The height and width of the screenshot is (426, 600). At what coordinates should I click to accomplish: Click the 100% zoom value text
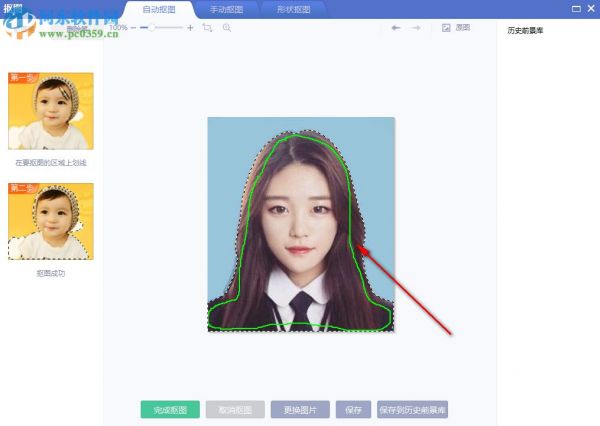(x=118, y=28)
